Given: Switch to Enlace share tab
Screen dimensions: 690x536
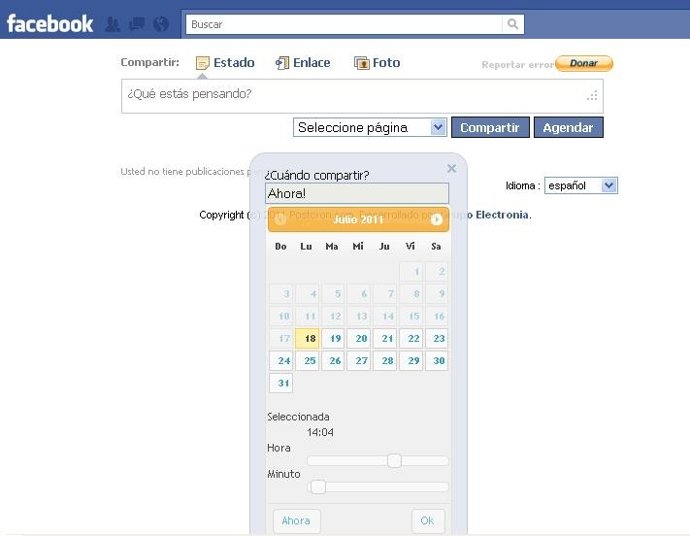Looking at the screenshot, I should tap(303, 62).
